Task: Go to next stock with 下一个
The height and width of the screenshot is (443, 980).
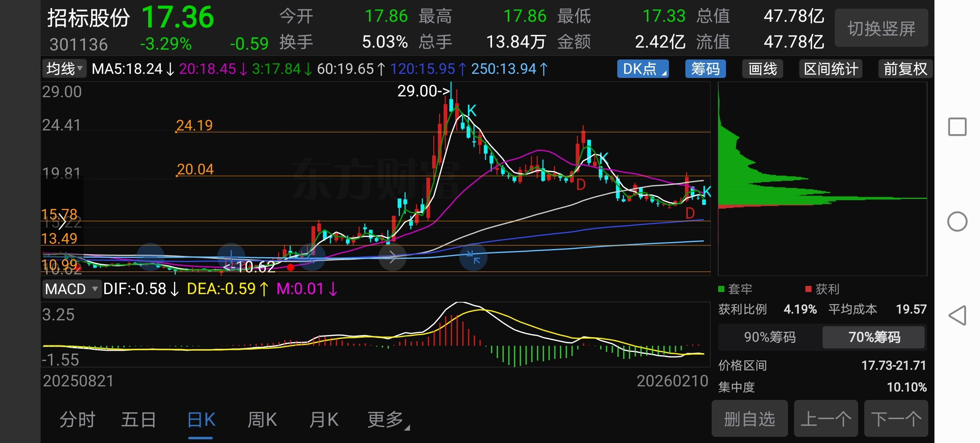Action: (896, 419)
